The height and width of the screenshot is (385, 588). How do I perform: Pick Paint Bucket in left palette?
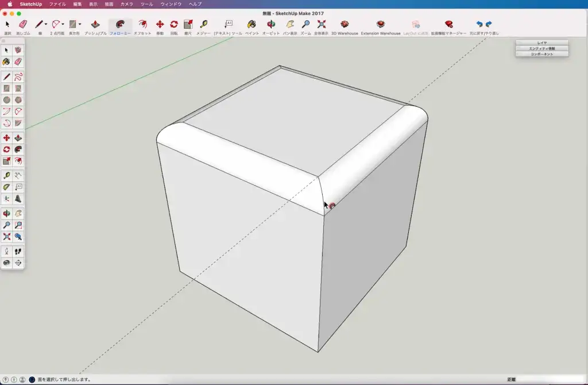(x=6, y=61)
